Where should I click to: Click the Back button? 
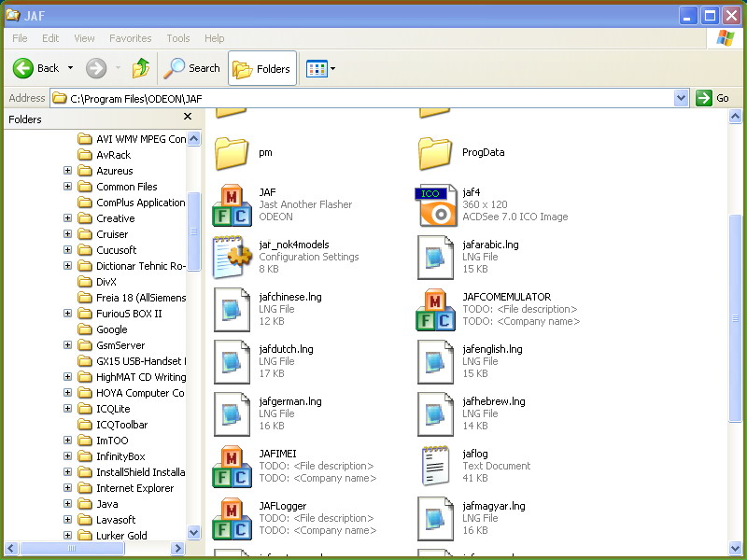[35, 68]
